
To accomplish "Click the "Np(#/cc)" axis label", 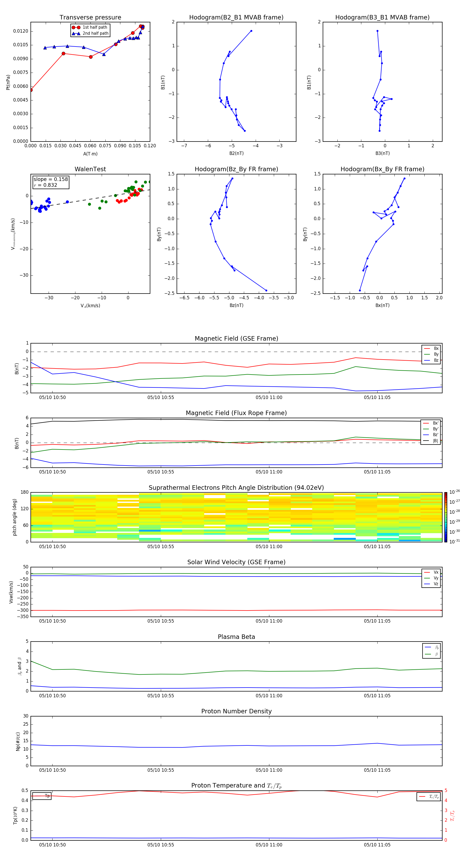I will [18, 741].
